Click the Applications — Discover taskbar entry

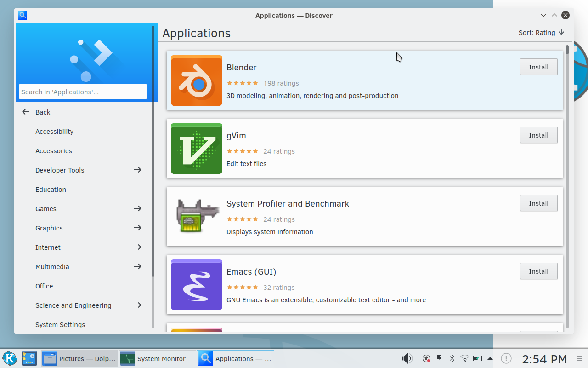236,358
